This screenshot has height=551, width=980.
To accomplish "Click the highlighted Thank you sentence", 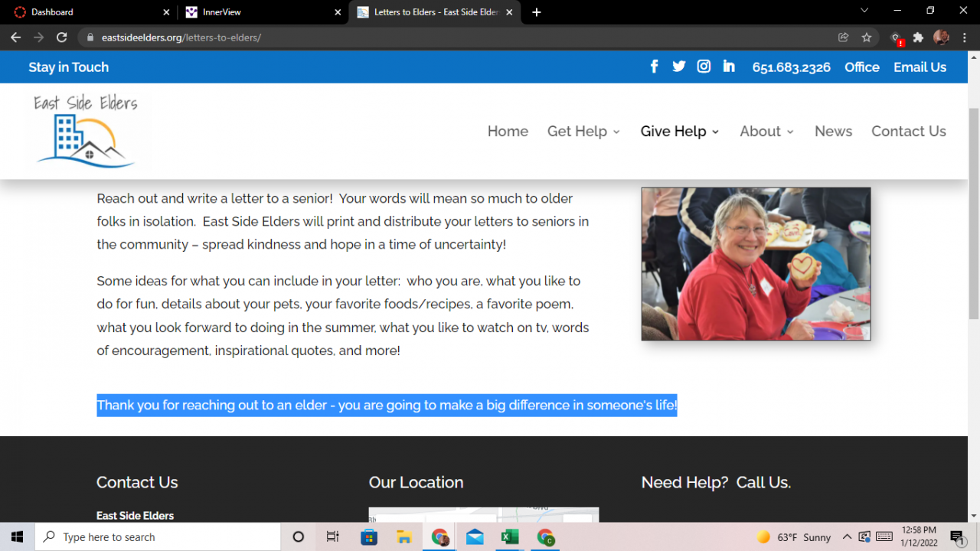I will (387, 406).
